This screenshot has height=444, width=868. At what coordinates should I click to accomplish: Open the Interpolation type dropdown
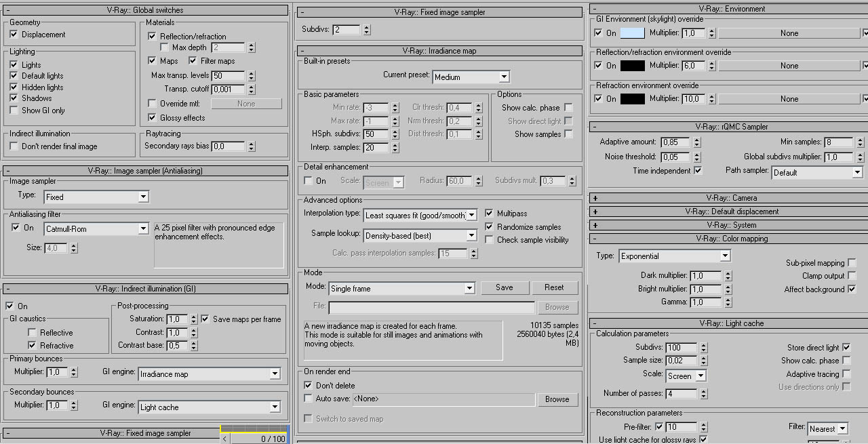(420, 216)
